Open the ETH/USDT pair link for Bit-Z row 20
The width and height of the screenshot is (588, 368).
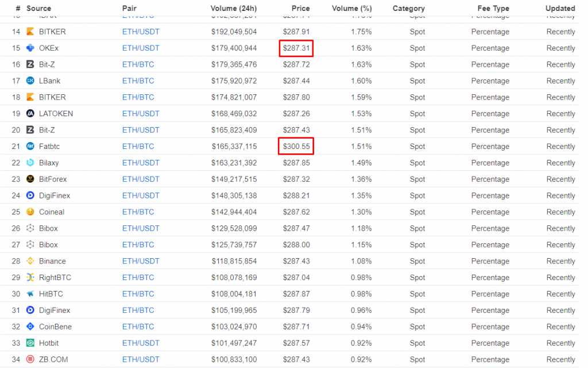click(141, 130)
